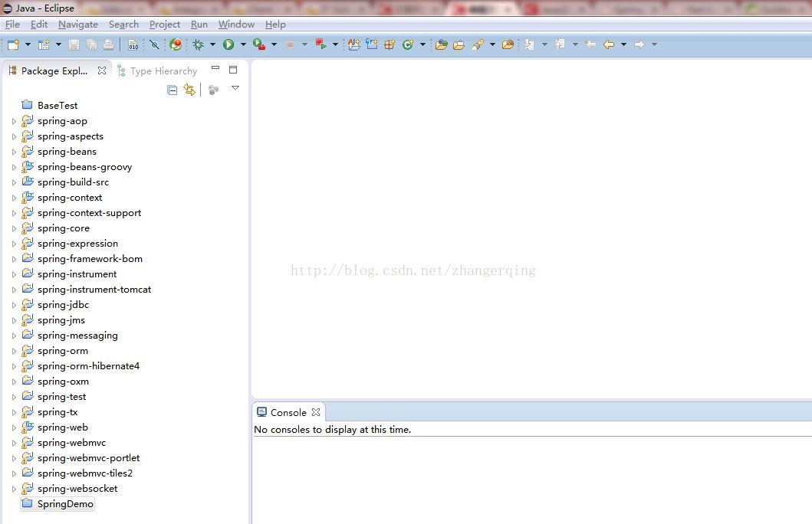Screen dimensions: 812x524
Task: Expand the spring-beans project node
Action: click(x=14, y=152)
